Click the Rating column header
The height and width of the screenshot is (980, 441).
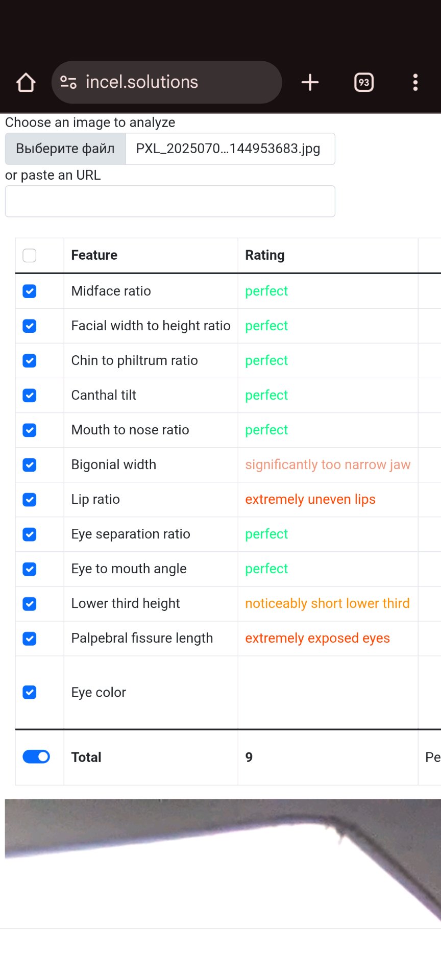pyautogui.click(x=265, y=255)
